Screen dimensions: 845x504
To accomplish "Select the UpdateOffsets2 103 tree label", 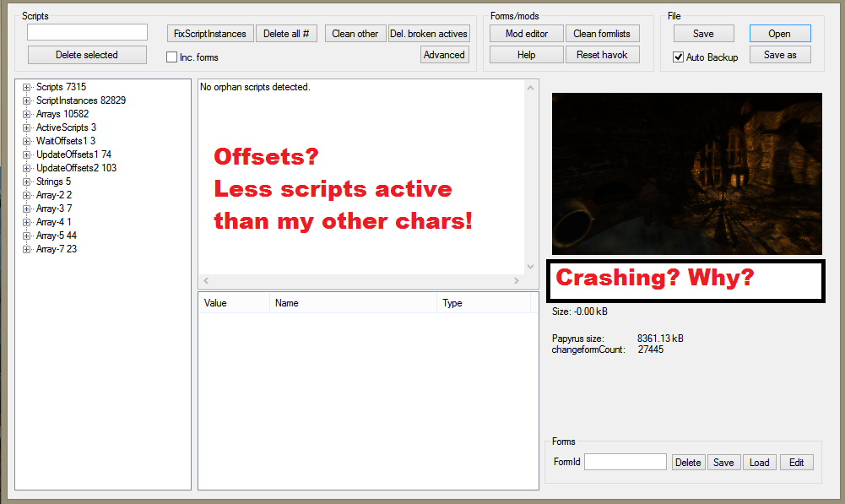I will [x=76, y=168].
